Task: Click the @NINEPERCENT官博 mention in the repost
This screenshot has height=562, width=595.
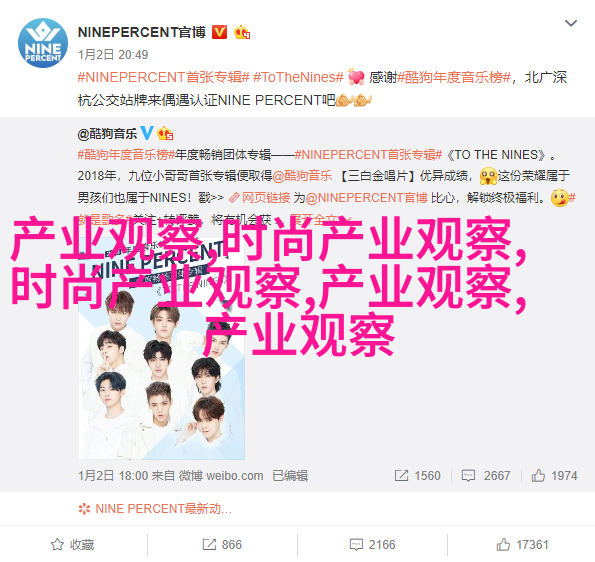Action: coord(367,198)
